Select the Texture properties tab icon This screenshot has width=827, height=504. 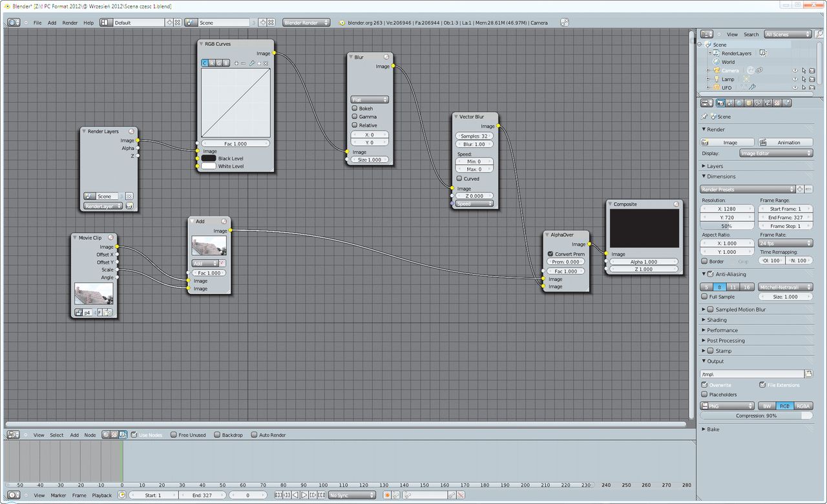[777, 103]
